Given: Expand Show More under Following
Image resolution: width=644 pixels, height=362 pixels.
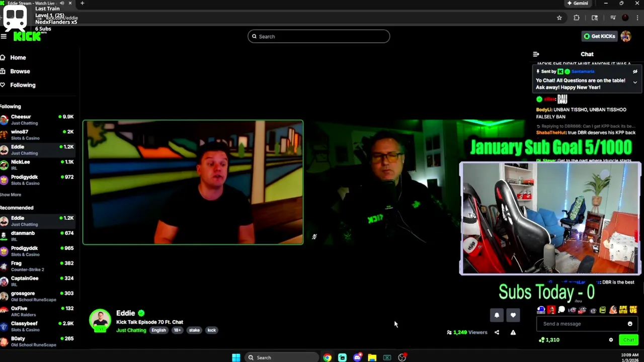Looking at the screenshot, I should click(11, 195).
